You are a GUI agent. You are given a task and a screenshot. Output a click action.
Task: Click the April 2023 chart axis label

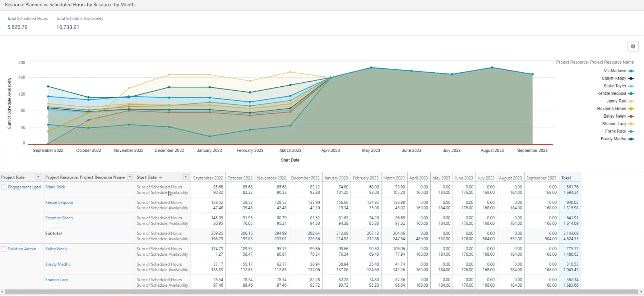(x=330, y=151)
